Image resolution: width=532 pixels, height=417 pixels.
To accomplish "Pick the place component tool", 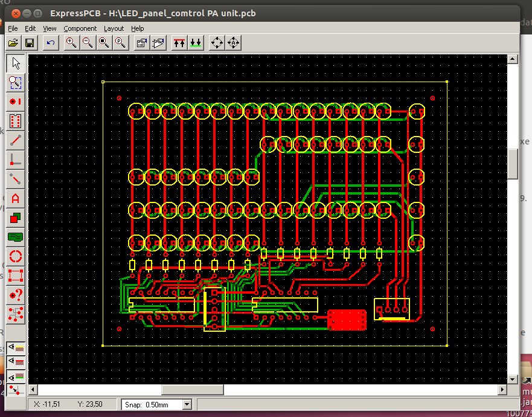I will click(16, 121).
